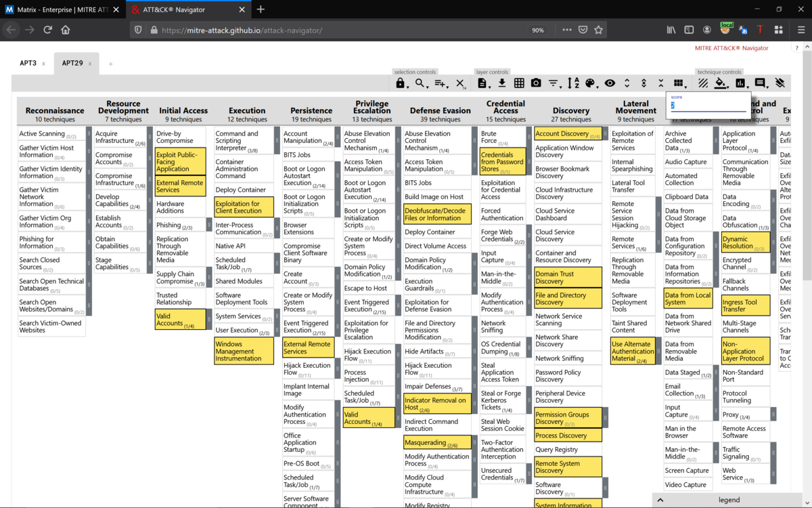Click the Lateral Movement tactic header
This screenshot has width=812, height=508.
(x=635, y=106)
